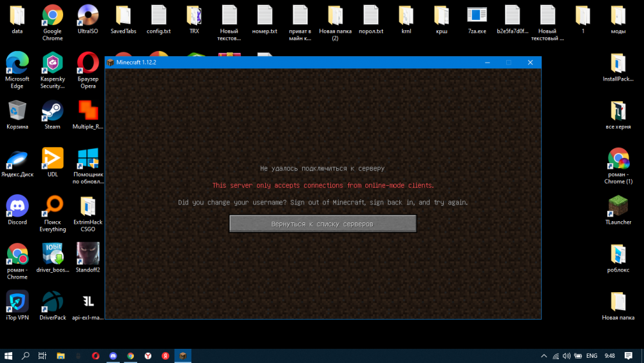Open Помощник по обновлению shortcut
This screenshot has height=363, width=644.
(x=88, y=166)
